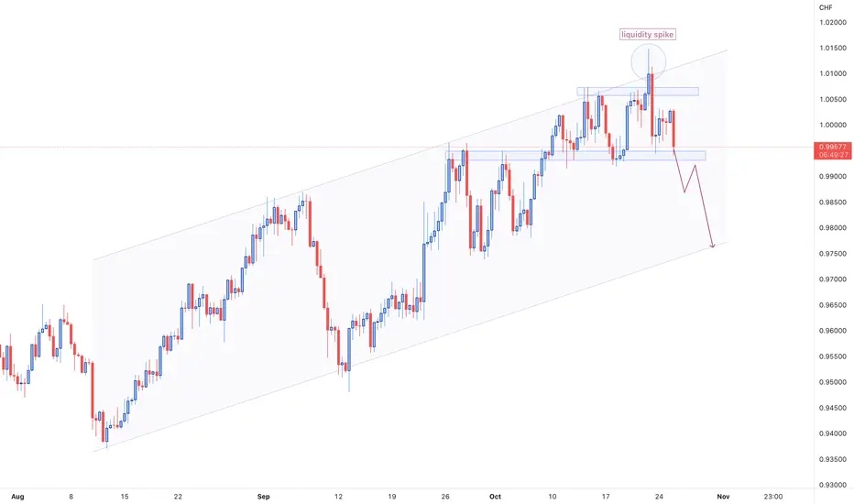Image resolution: width=854 pixels, height=504 pixels.
Task: Select the red dotted current price line
Action: (407, 148)
